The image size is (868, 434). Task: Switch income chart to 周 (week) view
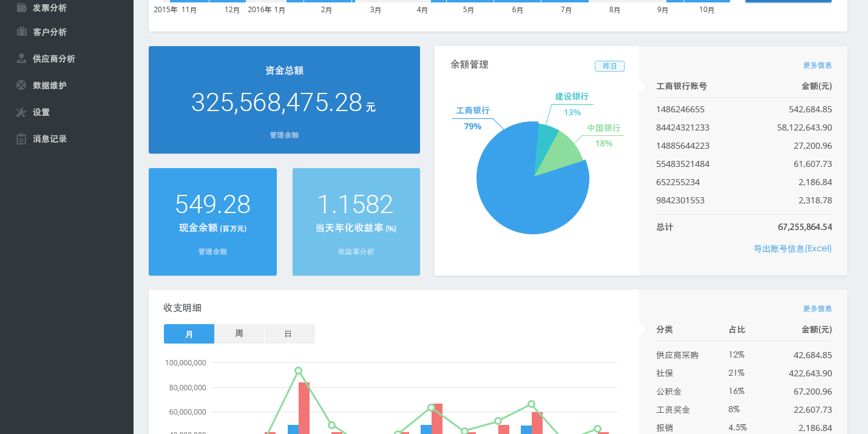pos(239,333)
